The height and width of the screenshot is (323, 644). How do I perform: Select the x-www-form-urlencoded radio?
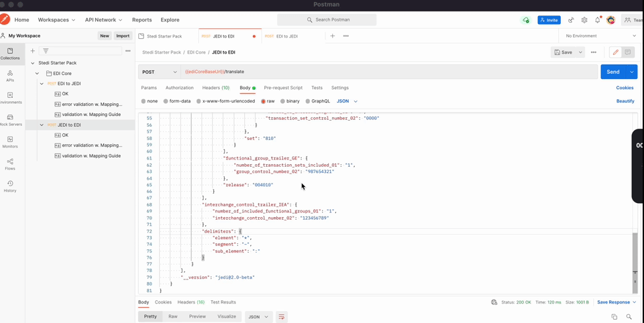tap(199, 101)
